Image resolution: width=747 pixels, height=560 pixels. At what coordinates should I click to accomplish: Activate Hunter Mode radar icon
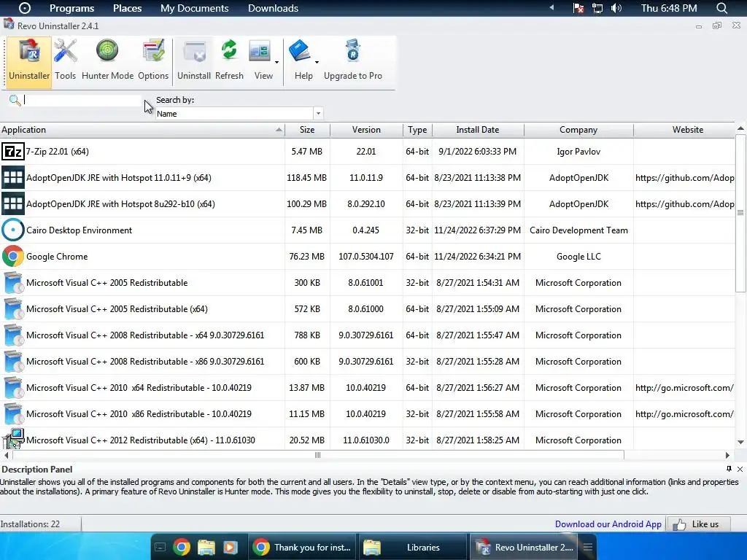pos(107,51)
